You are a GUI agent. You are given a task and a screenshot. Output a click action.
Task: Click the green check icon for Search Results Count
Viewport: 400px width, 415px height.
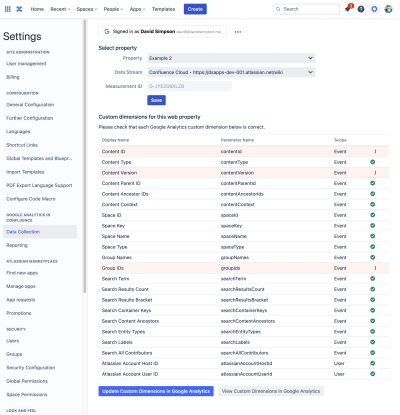tap(373, 289)
